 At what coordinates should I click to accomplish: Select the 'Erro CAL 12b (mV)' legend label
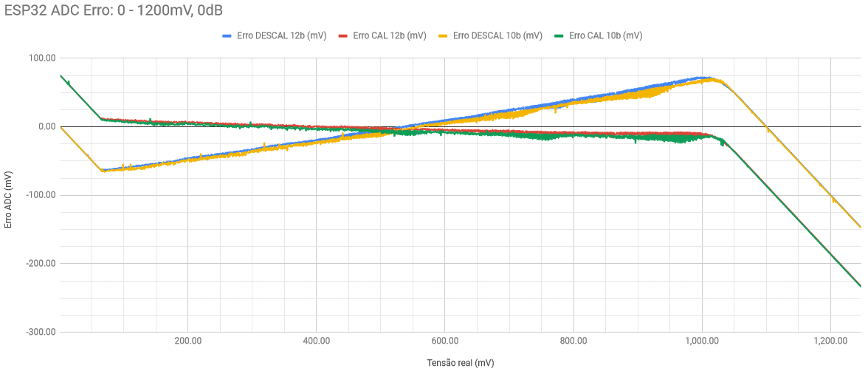[x=389, y=35]
